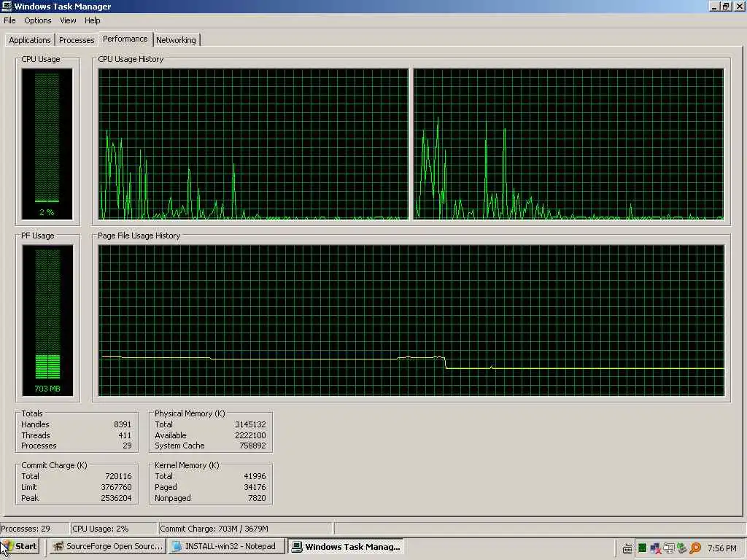
Task: Click the Safely Remove Hardware tray icon
Action: click(x=682, y=548)
